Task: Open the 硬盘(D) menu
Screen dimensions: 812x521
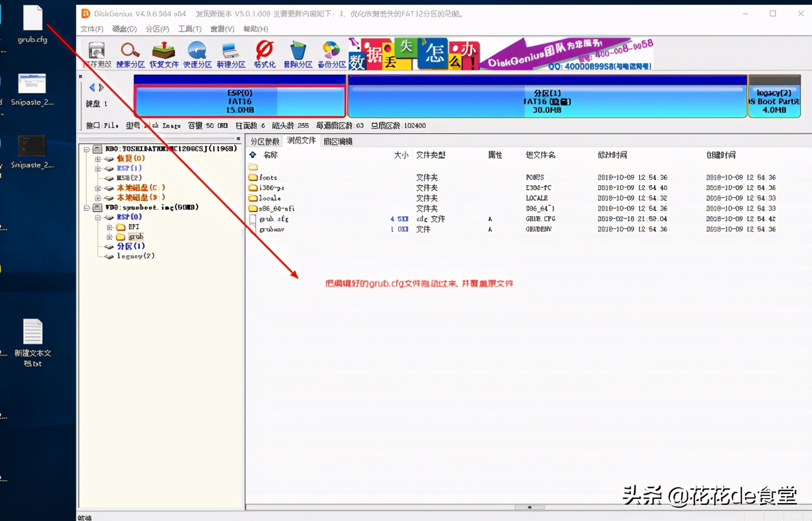Action: tap(124, 29)
